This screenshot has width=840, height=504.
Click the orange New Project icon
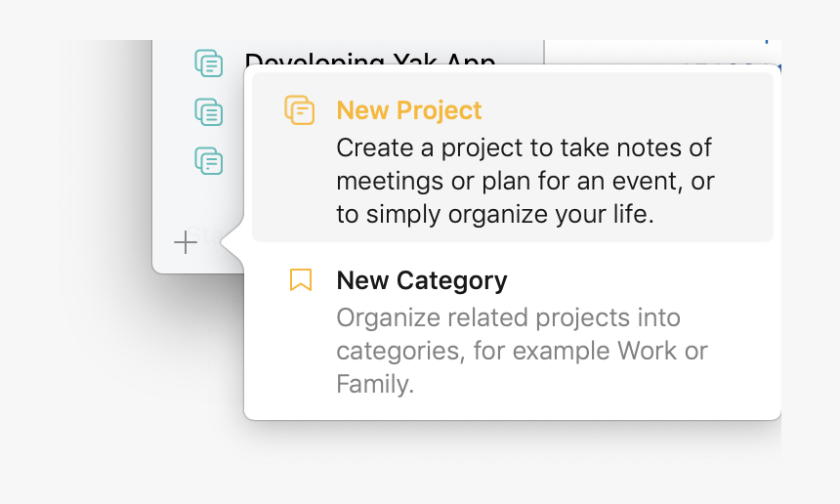coord(300,110)
